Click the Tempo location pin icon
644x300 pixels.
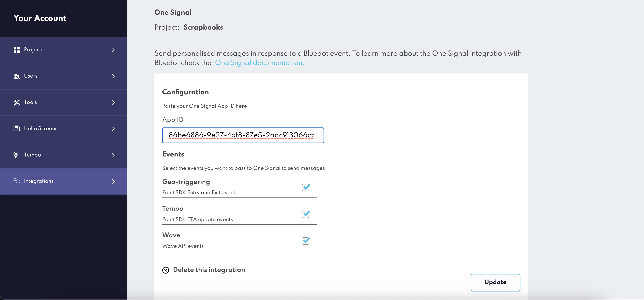[16, 155]
